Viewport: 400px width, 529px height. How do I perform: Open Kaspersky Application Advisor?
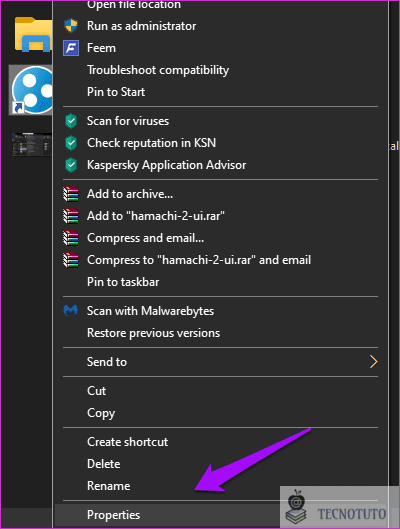166,165
